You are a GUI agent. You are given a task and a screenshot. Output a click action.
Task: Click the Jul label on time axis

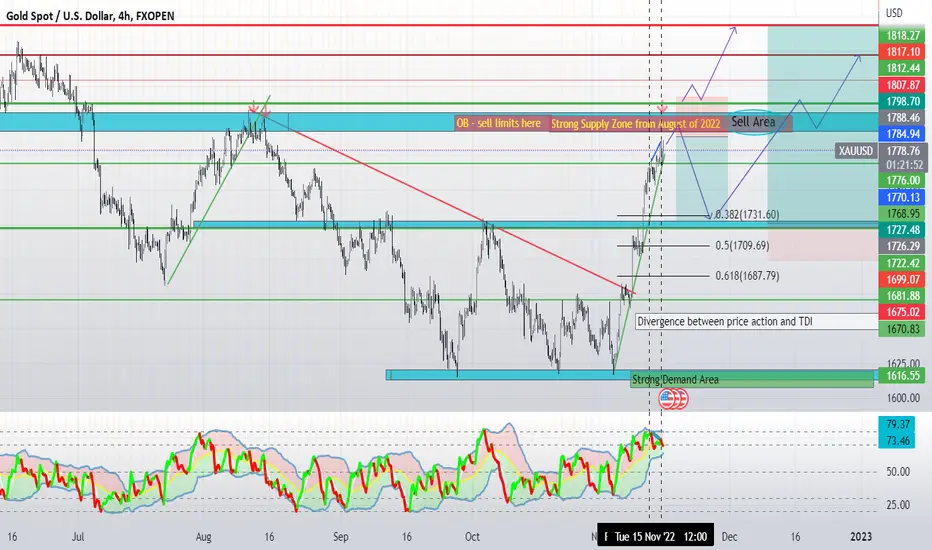pyautogui.click(x=78, y=537)
